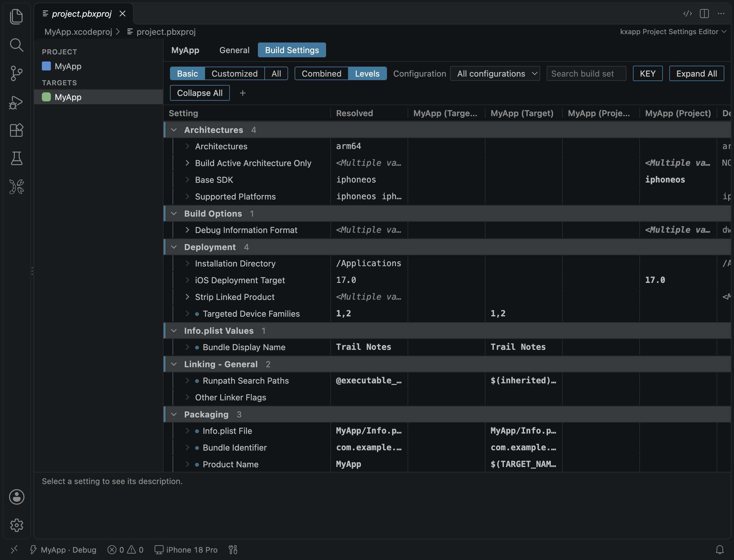Click the Search build settings field
The height and width of the screenshot is (560, 734).
(x=586, y=73)
